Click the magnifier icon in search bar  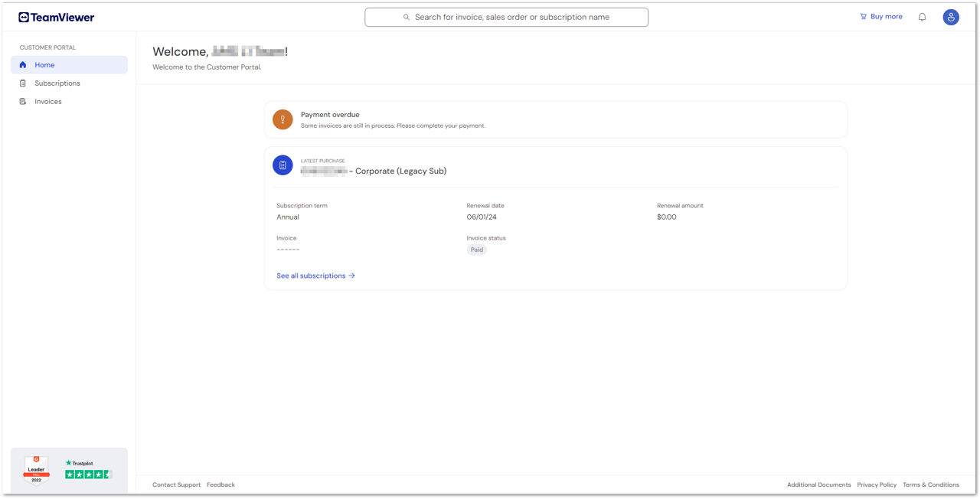[x=407, y=17]
